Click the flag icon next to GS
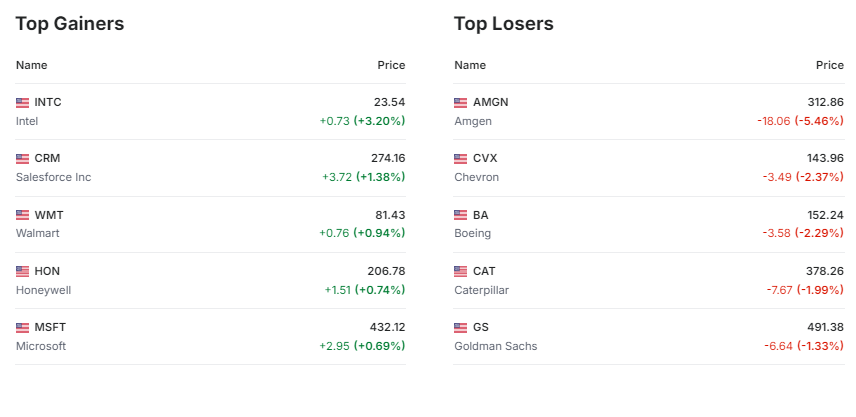Image resolution: width=856 pixels, height=417 pixels. click(461, 327)
